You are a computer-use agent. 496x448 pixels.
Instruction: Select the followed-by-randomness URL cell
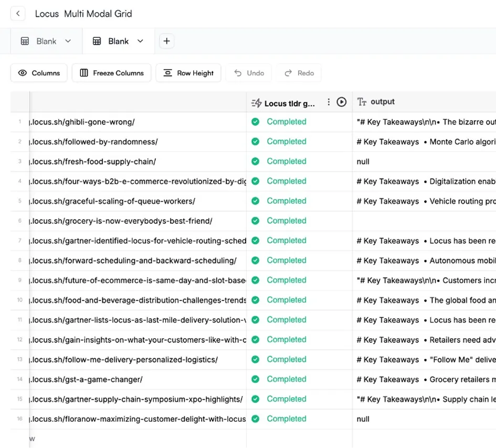tap(138, 141)
